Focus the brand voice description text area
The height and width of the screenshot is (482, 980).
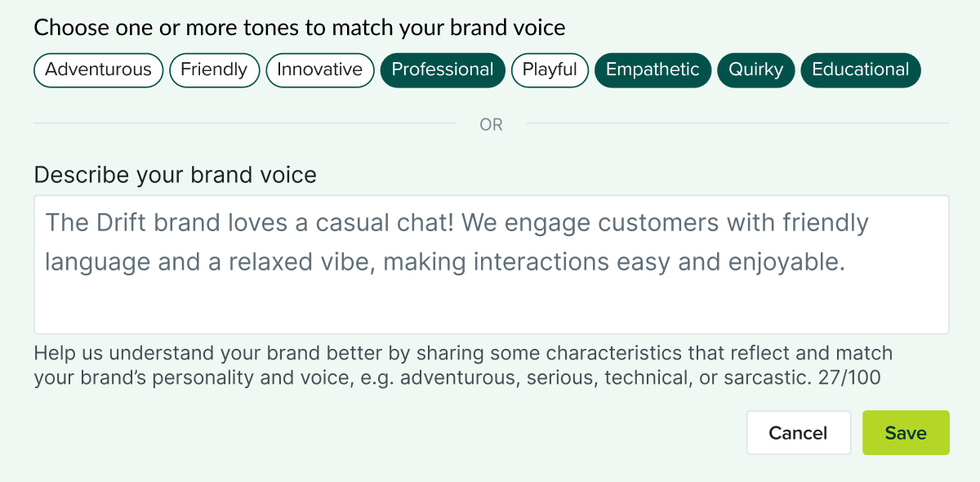(490, 302)
